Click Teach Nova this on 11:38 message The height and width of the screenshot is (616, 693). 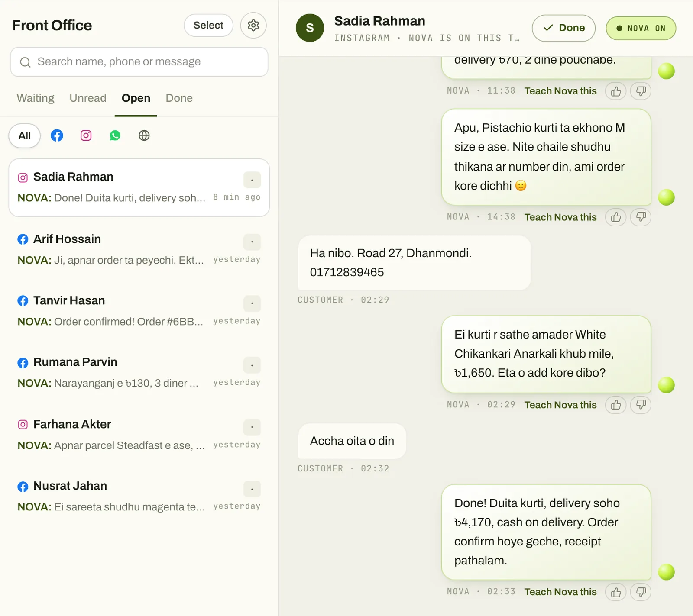coord(560,91)
